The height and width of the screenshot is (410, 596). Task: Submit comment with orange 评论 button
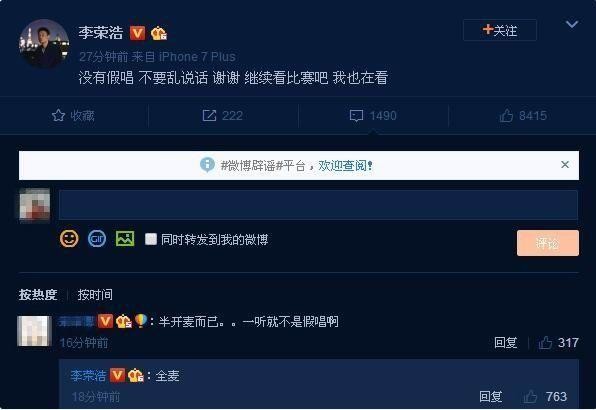pyautogui.click(x=548, y=243)
